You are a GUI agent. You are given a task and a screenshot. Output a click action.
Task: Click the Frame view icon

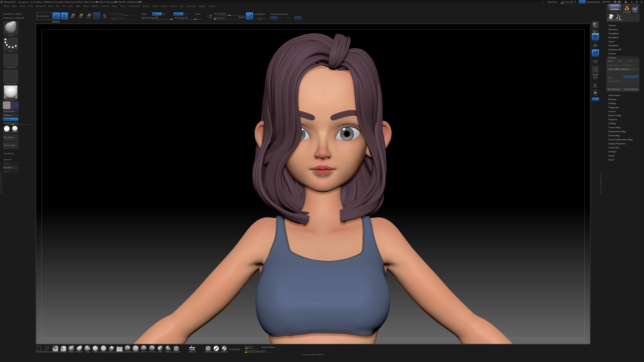pyautogui.click(x=595, y=69)
